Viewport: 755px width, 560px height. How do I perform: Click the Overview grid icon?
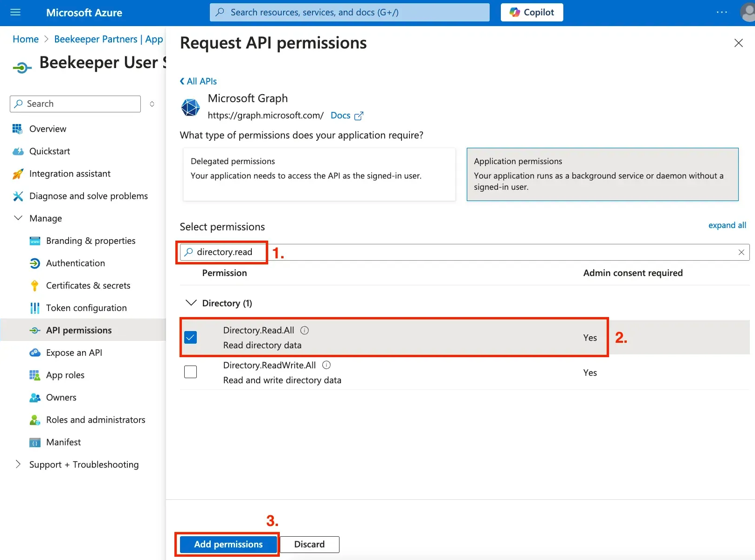(x=18, y=129)
